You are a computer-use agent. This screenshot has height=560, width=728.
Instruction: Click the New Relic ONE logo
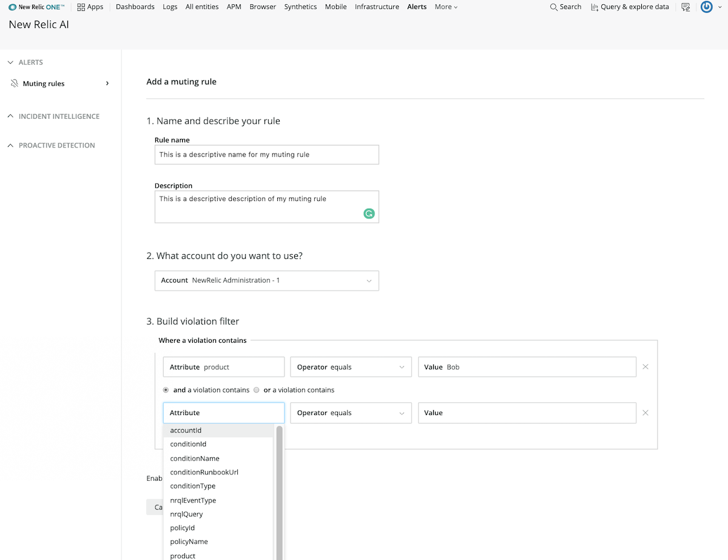[x=36, y=7]
